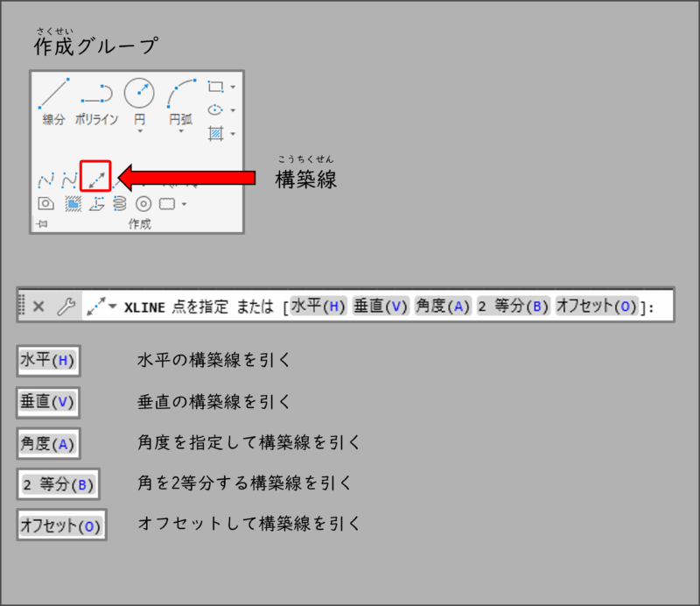This screenshot has width=700, height=606.
Task: Click text 垂直の構築線を引く
Action: coord(213,402)
